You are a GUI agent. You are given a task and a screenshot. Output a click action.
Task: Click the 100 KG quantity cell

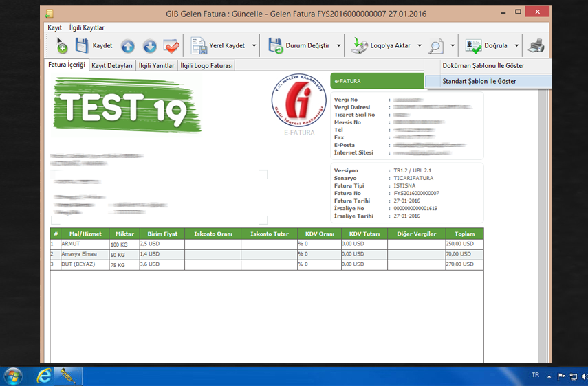pos(124,245)
